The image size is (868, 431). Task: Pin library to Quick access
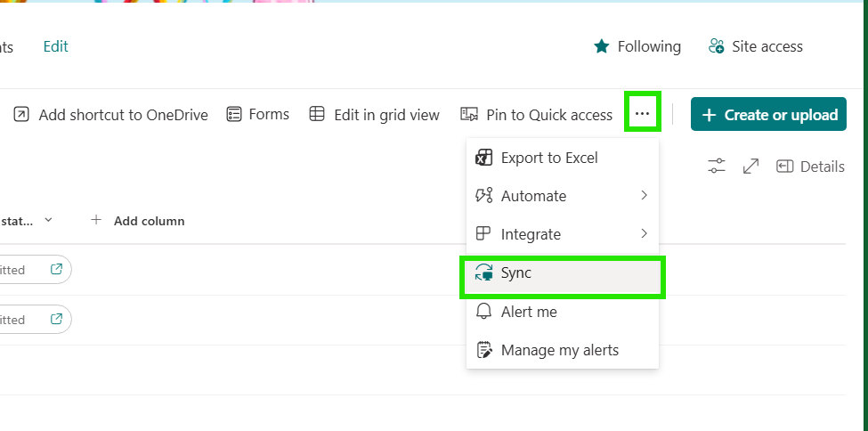click(536, 115)
